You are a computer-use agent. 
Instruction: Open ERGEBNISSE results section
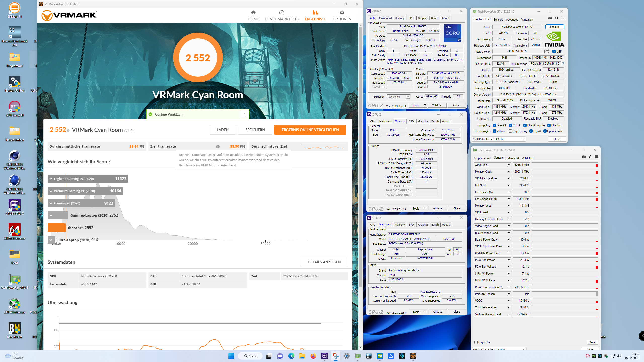point(315,15)
